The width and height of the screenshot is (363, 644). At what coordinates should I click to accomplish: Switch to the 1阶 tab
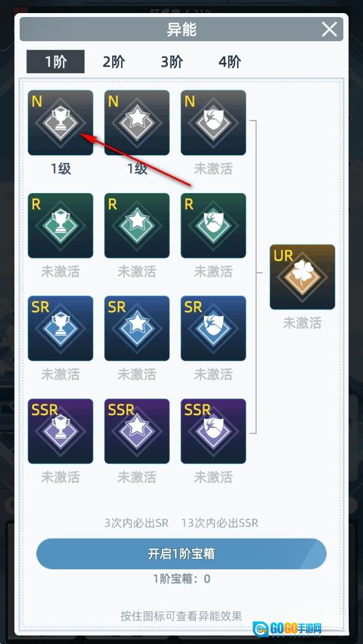click(56, 62)
